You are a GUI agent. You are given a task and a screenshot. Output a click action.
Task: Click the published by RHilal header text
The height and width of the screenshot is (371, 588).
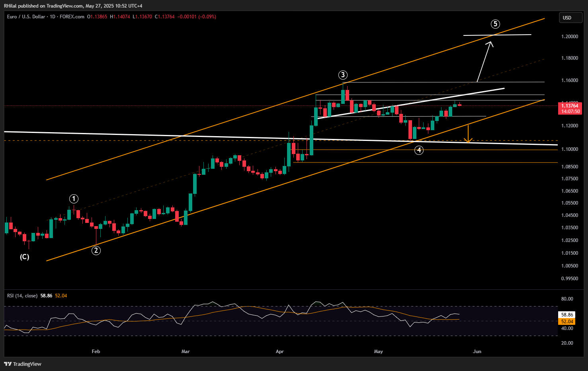[x=73, y=6]
